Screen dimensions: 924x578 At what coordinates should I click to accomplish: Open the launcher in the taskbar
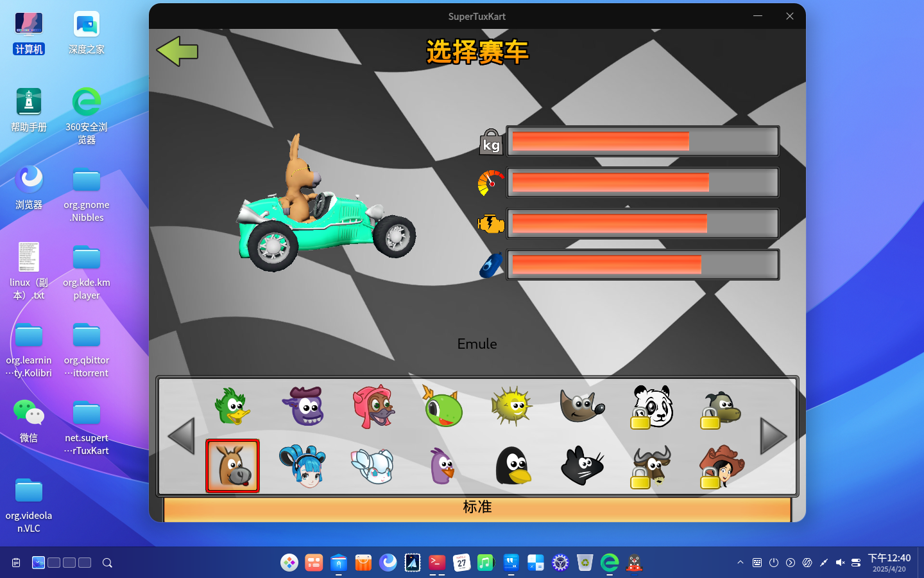[289, 563]
